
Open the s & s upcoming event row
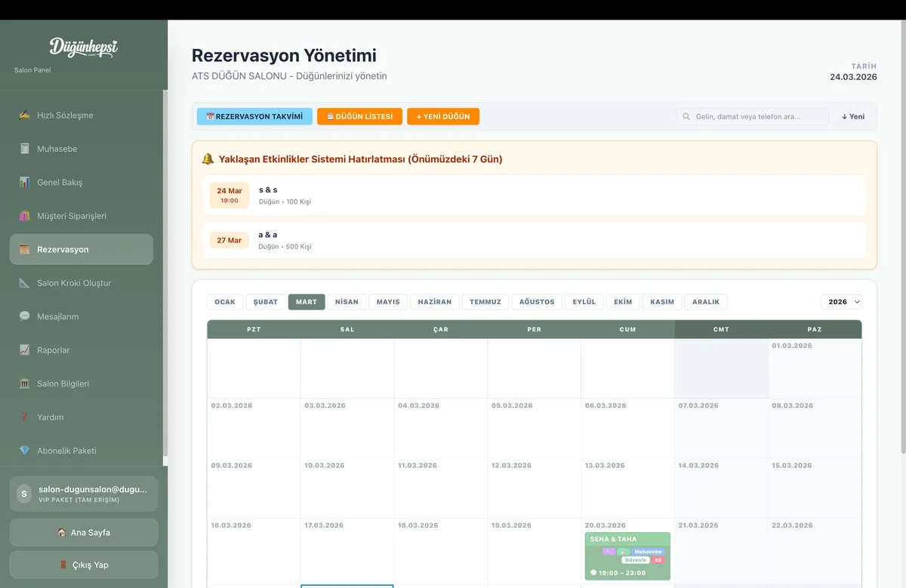(x=535, y=195)
